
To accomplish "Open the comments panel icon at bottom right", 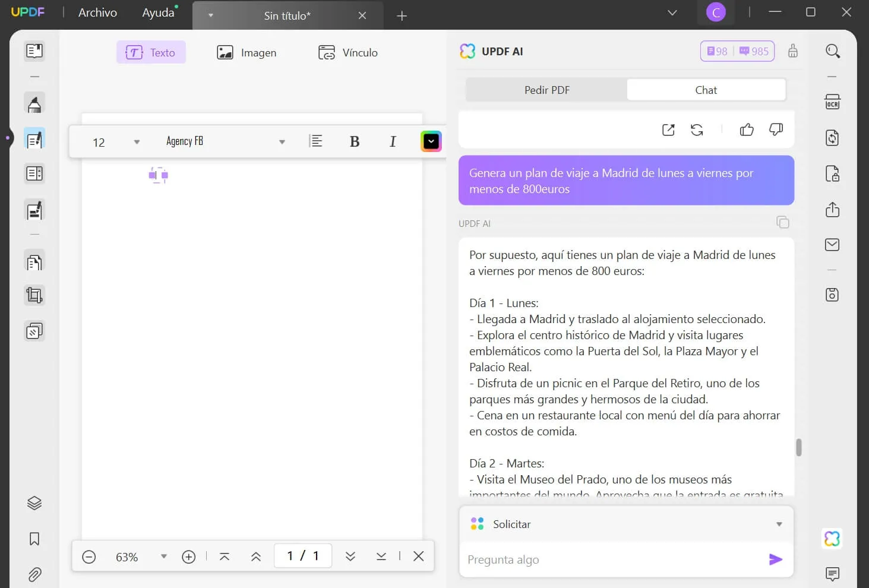I will 833,574.
